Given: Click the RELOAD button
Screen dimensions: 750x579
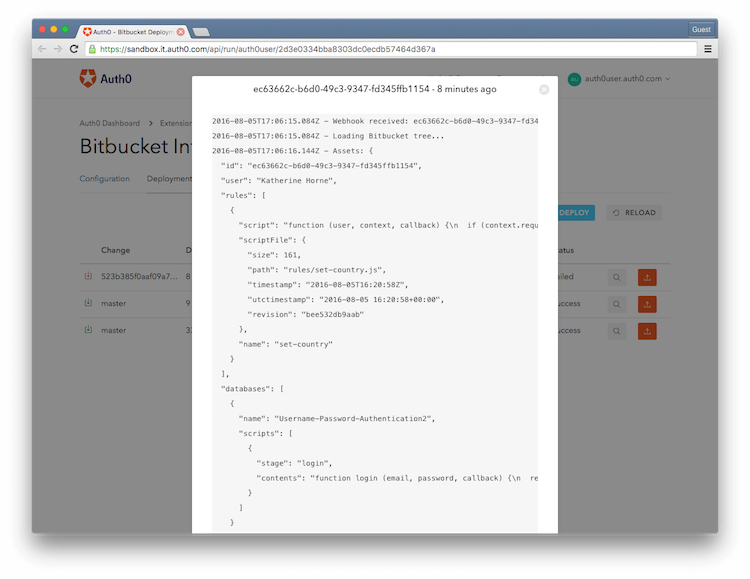Looking at the screenshot, I should tap(634, 213).
